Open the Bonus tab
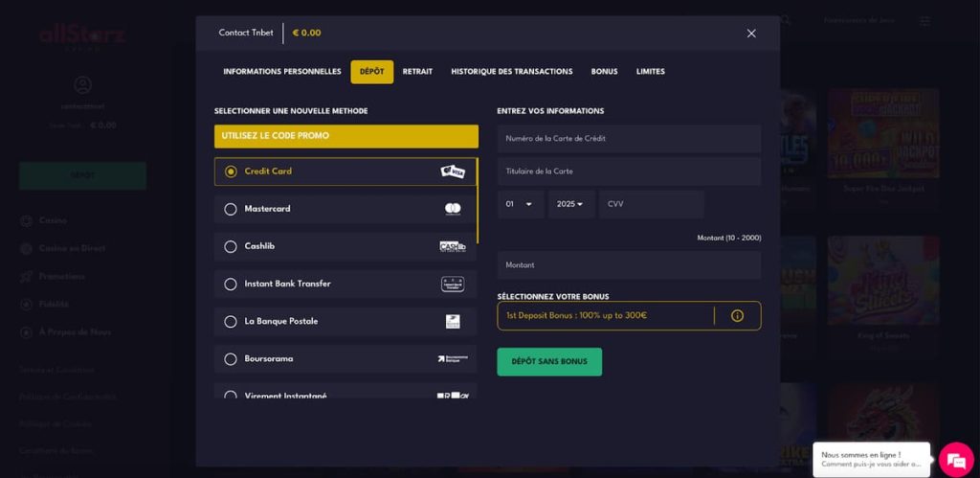980x478 pixels. (605, 72)
